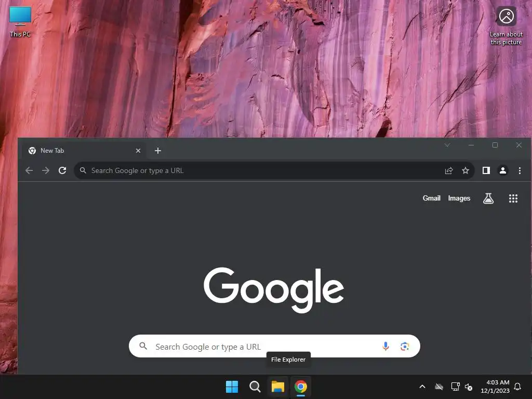
Task: Open a new tab with the plus button
Action: pyautogui.click(x=158, y=151)
